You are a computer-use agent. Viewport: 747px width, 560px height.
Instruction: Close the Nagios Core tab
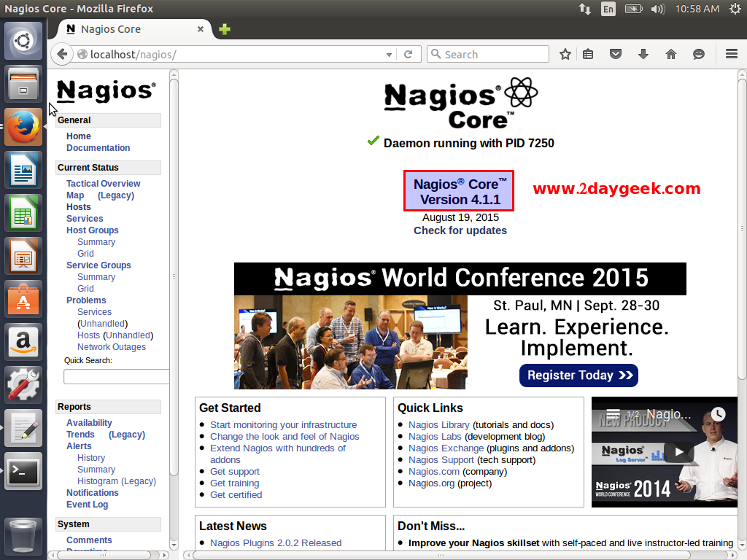[x=201, y=29]
